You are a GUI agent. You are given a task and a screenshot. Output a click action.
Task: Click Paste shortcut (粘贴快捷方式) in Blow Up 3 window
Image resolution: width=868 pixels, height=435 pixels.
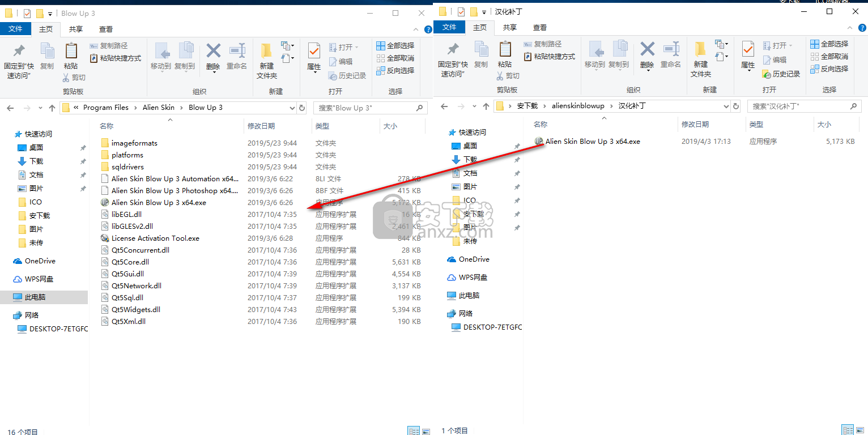(116, 58)
